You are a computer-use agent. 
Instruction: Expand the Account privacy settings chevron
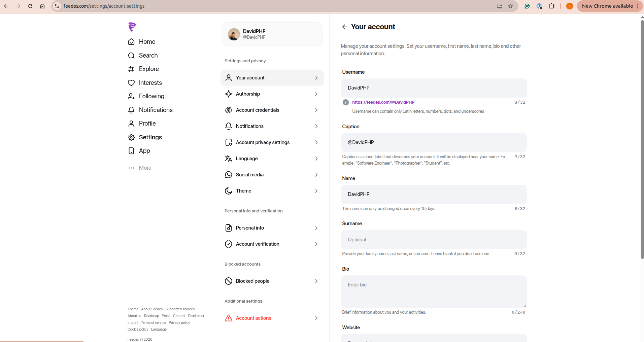[x=316, y=142]
